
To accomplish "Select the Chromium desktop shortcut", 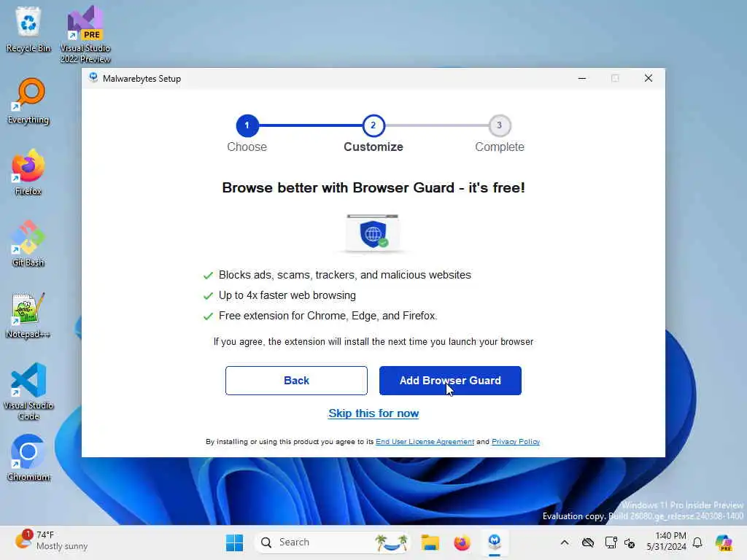I will point(28,458).
